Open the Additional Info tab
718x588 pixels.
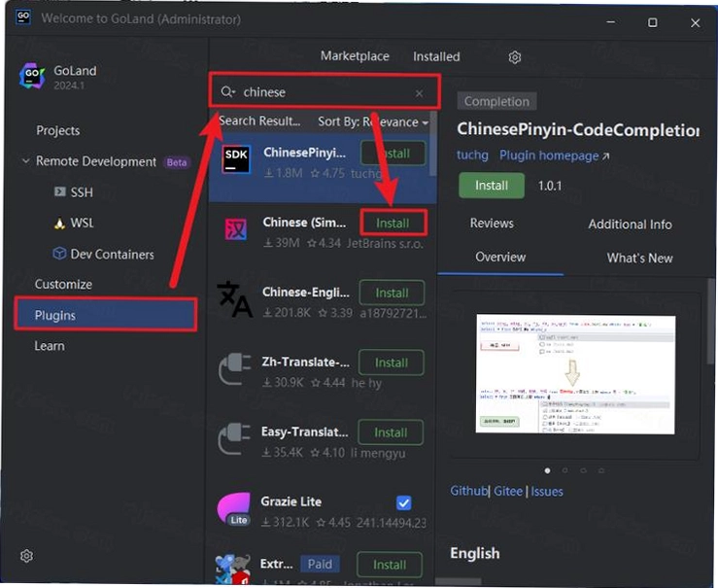point(631,225)
